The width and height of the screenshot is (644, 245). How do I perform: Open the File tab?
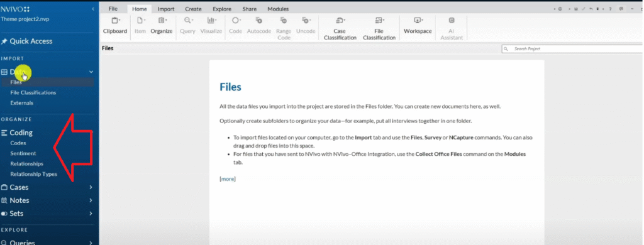point(113,9)
